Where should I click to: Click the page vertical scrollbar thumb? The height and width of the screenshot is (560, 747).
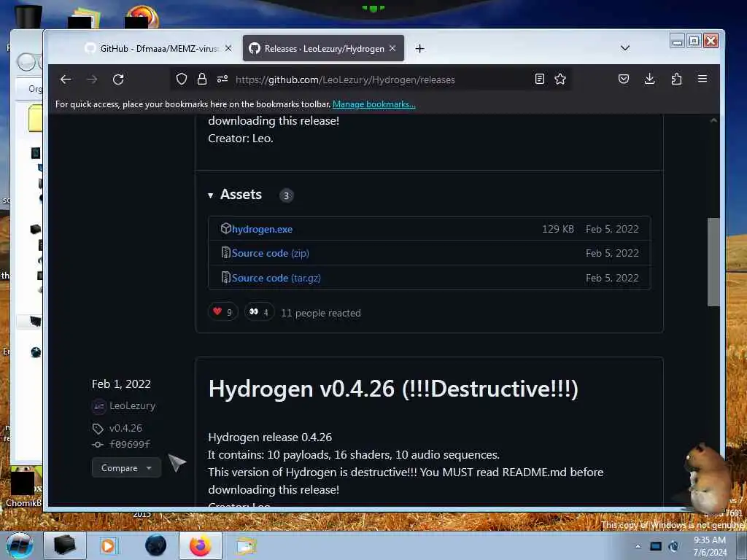713,262
